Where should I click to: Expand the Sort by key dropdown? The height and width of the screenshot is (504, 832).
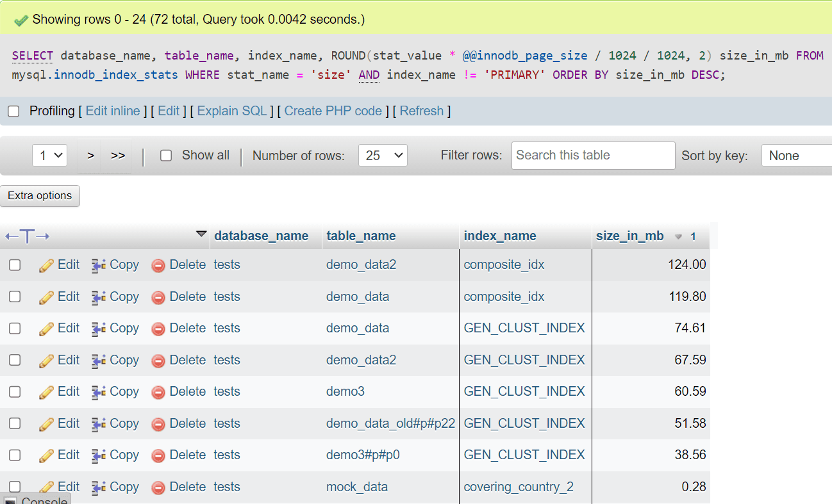[x=795, y=156]
